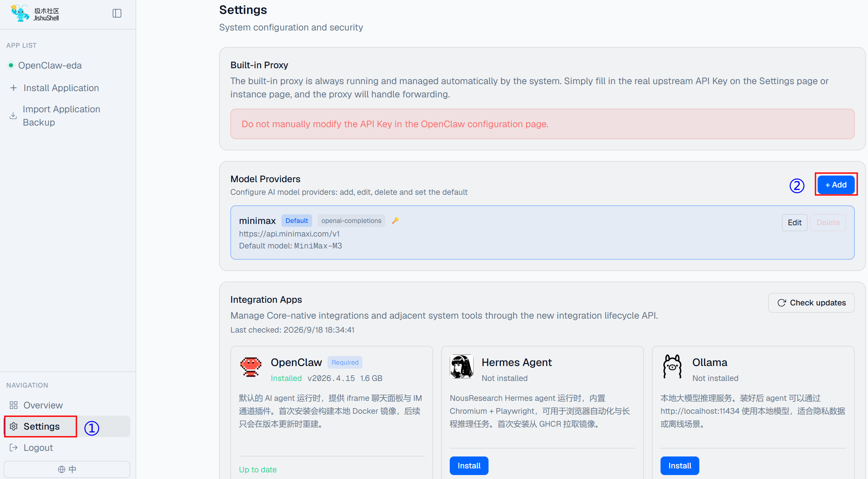
Task: Click the download icon for Import Application Backup
Action: point(13,116)
